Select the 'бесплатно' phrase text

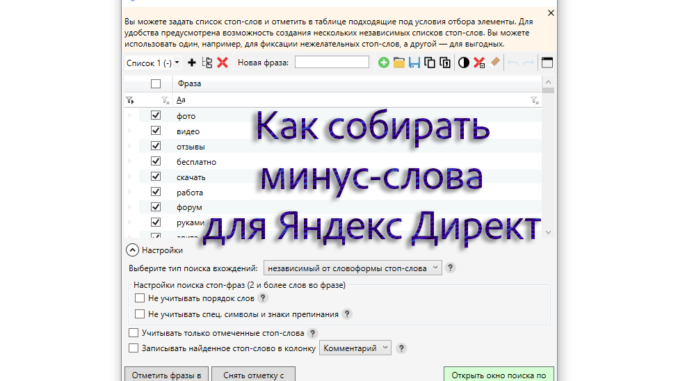click(196, 162)
